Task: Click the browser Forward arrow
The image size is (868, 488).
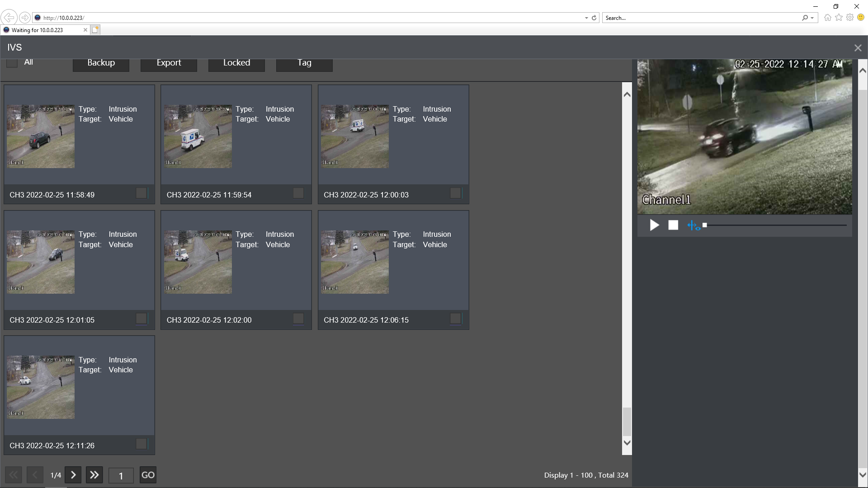Action: tap(25, 18)
